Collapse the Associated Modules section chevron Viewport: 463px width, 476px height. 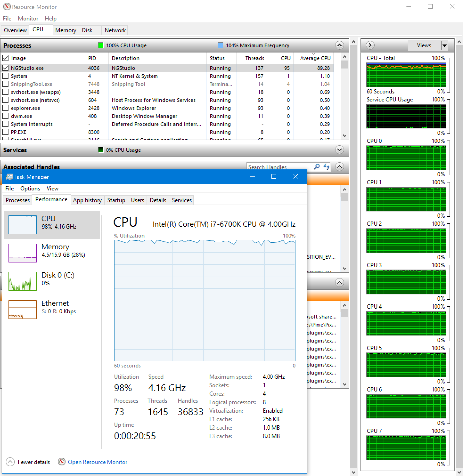[x=340, y=282]
